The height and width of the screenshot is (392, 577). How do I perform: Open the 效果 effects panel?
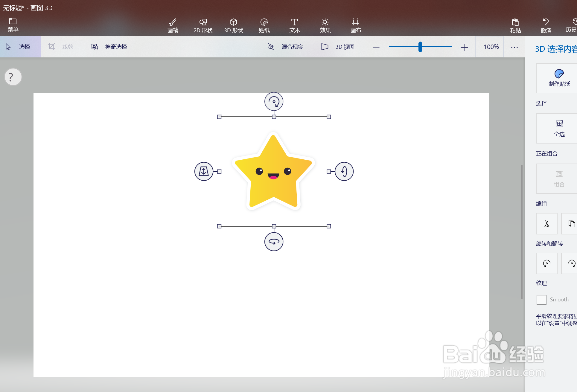point(325,25)
